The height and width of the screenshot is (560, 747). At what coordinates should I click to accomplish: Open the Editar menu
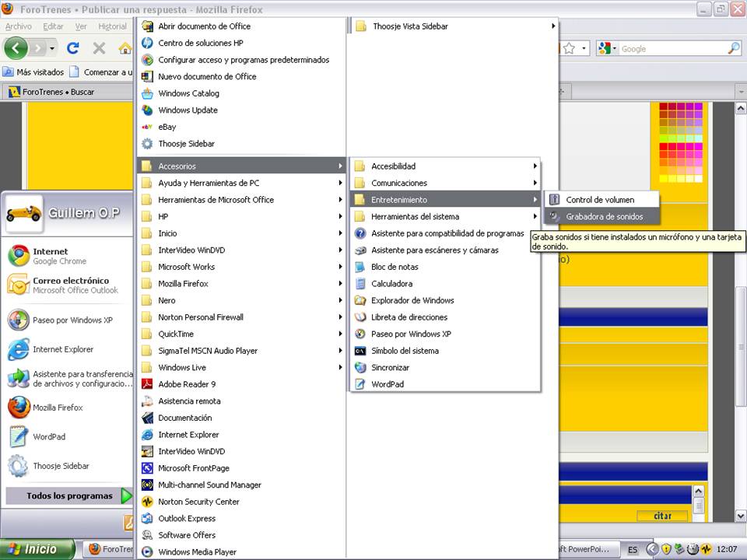53,26
